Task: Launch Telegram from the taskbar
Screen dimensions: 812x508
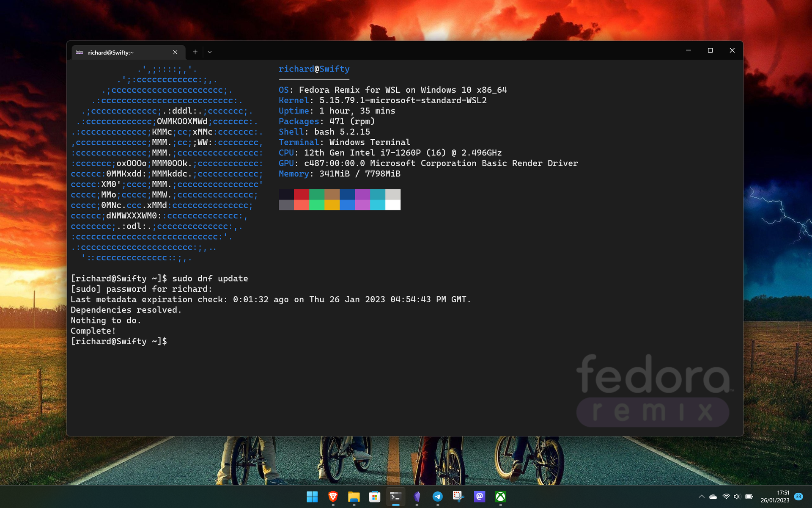Action: click(x=437, y=497)
